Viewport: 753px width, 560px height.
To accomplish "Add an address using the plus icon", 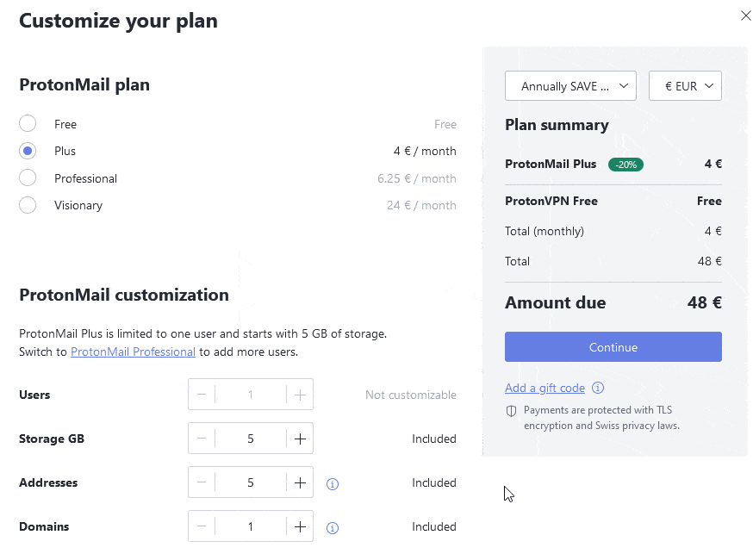I will click(x=299, y=482).
